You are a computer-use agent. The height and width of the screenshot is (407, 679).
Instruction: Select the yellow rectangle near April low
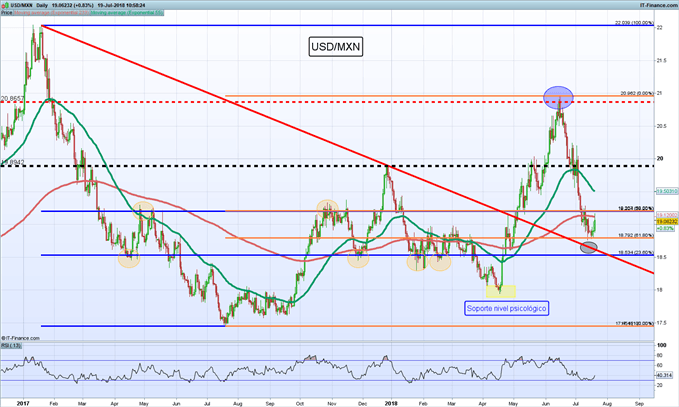(501, 291)
